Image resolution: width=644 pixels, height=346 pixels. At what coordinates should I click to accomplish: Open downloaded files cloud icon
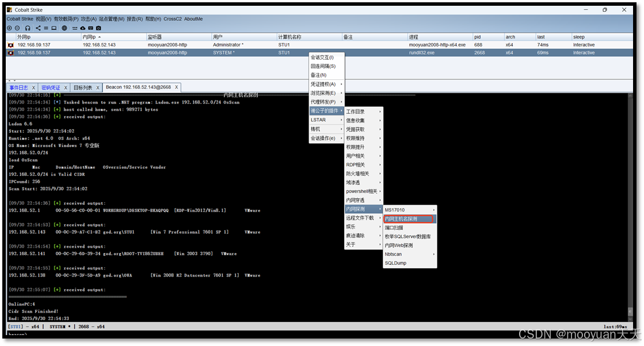click(82, 28)
